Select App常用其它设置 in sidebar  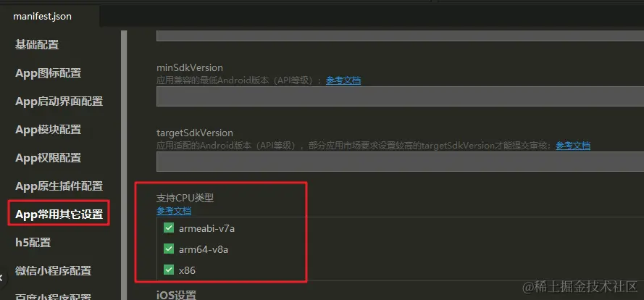click(x=59, y=214)
